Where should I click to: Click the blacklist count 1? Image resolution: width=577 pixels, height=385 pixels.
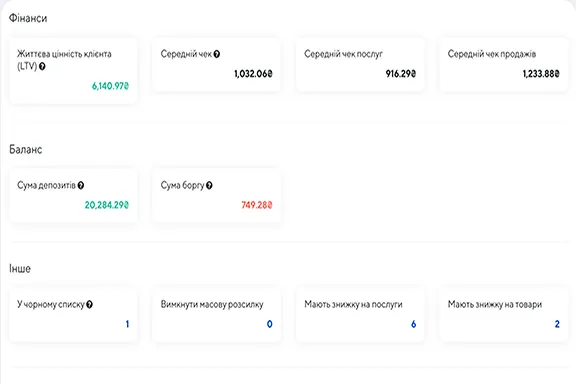click(x=127, y=324)
